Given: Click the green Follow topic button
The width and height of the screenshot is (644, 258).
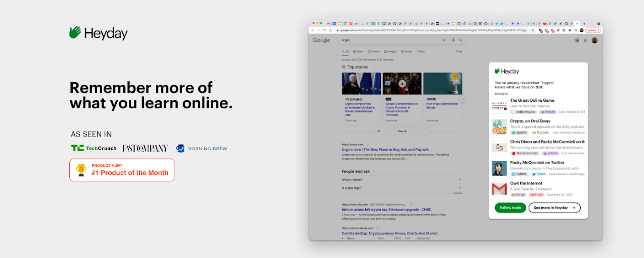Looking at the screenshot, I should click(510, 208).
